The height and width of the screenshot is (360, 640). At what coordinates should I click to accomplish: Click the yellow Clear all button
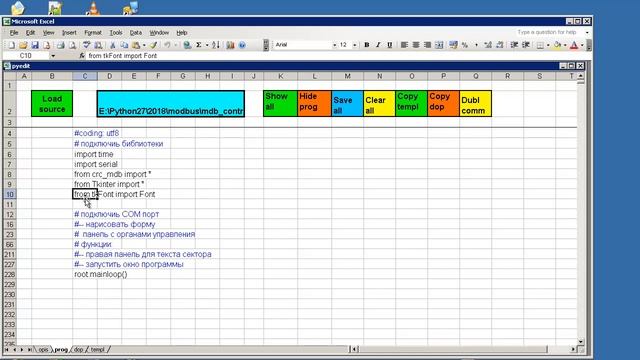[379, 104]
